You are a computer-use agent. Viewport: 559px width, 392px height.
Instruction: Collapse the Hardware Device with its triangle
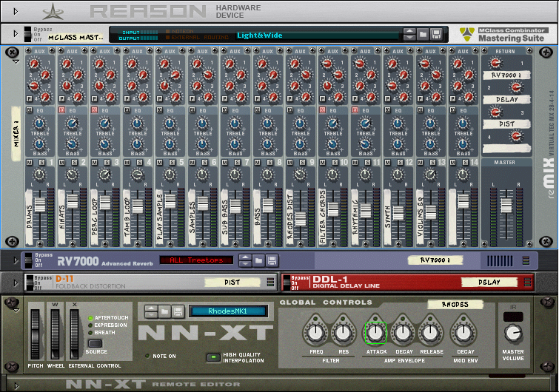[16, 11]
